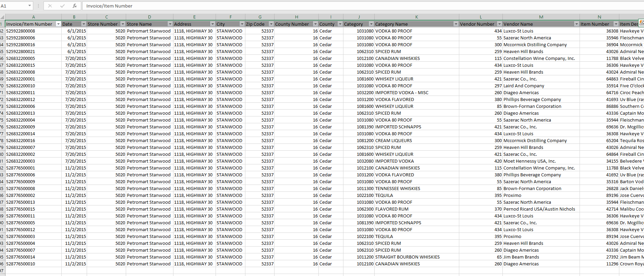The width and height of the screenshot is (644, 276).
Task: Open the Item Number filter dropdown
Action: point(616,24)
